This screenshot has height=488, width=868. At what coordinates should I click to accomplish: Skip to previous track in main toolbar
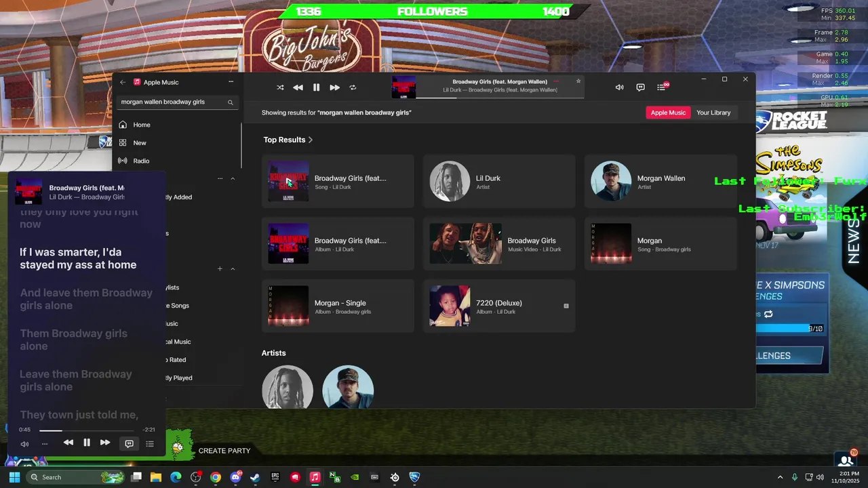tap(298, 87)
